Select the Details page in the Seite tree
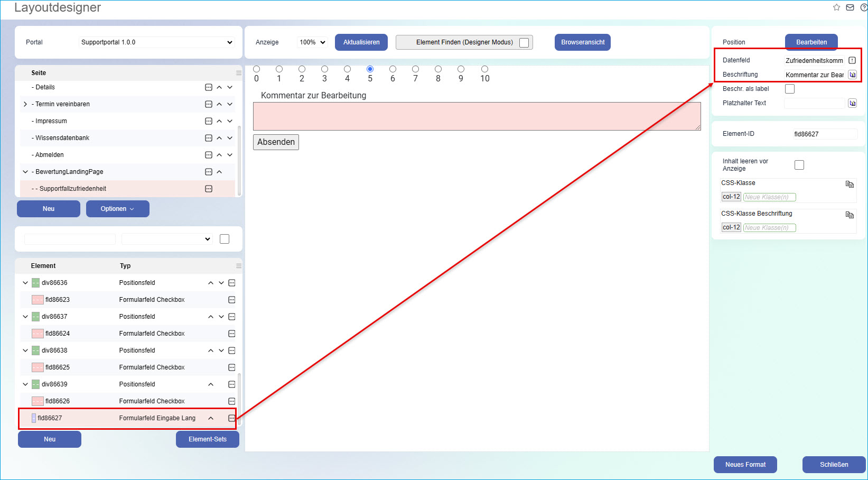This screenshot has width=868, height=480. 43,87
